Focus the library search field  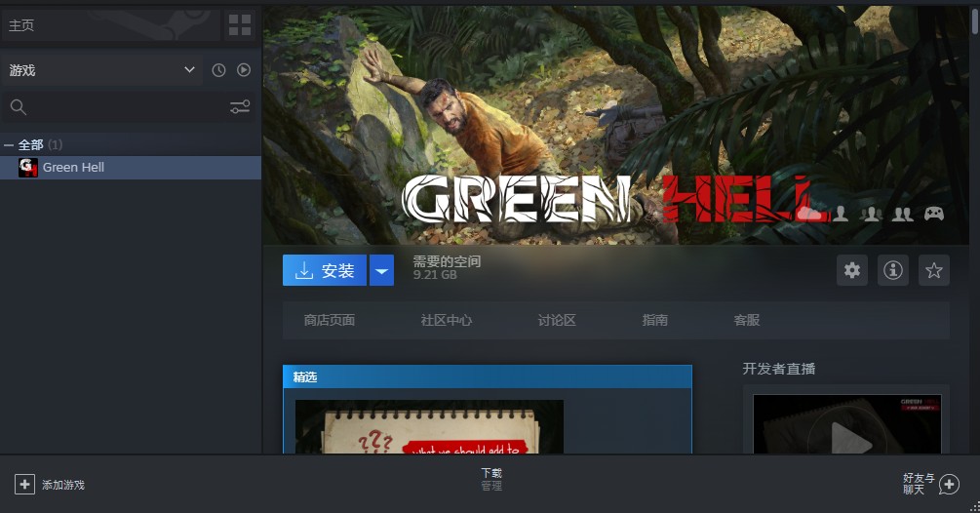point(128,107)
